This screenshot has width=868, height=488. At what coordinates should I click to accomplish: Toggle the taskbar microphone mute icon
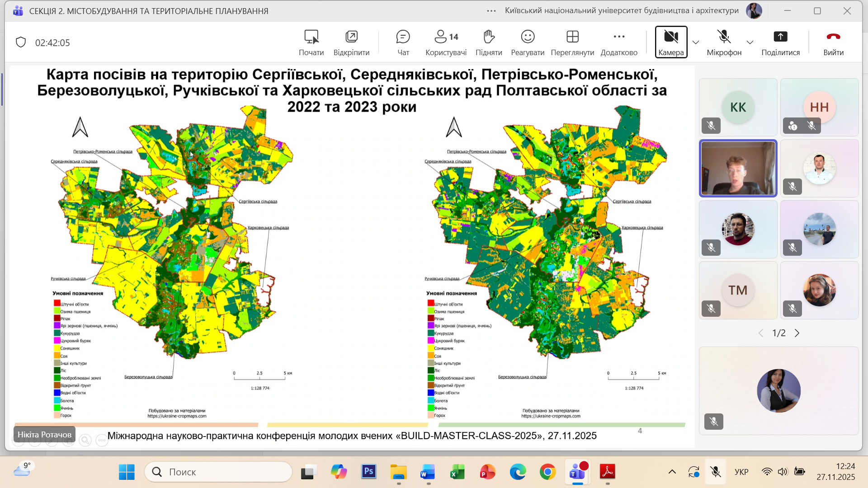715,472
